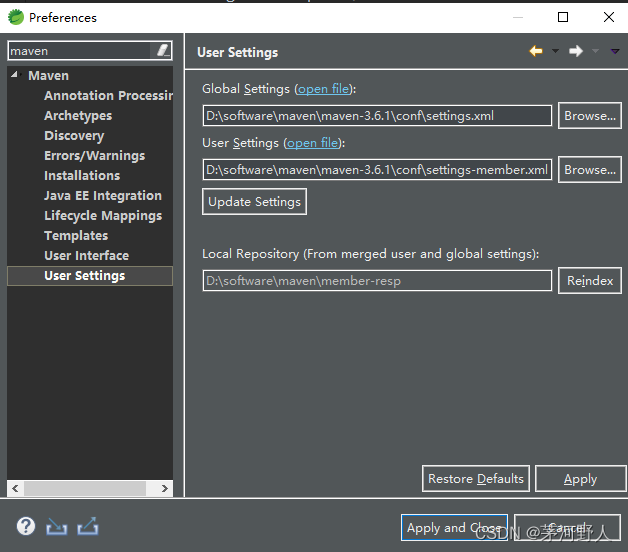The width and height of the screenshot is (628, 552).
Task: Select User Settings in the tree
Action: click(x=90, y=276)
